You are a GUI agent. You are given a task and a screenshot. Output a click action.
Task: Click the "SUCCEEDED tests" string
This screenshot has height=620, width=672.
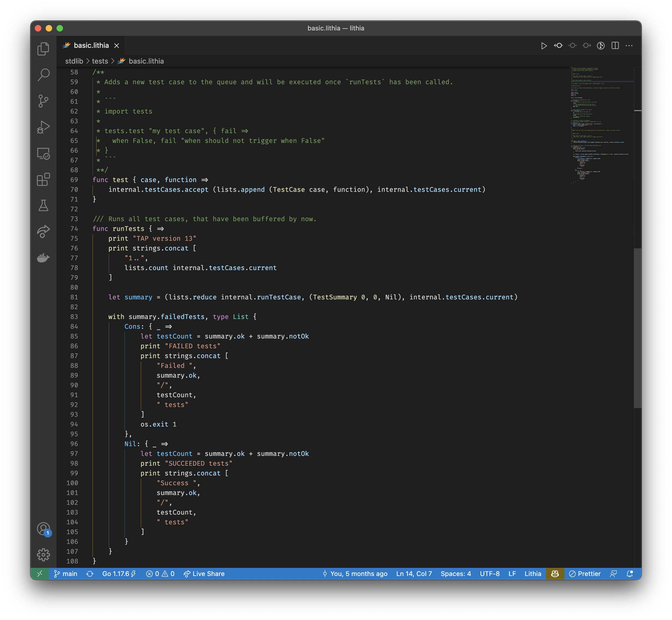point(199,463)
